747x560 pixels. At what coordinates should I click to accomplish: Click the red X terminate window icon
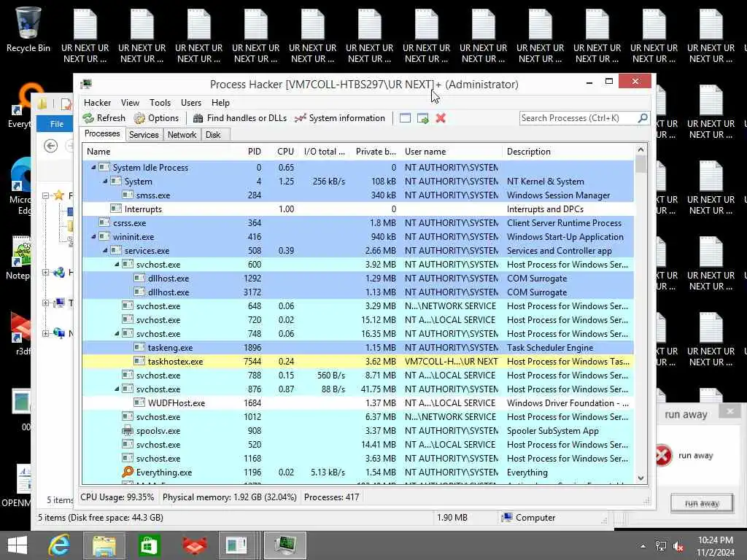pos(441,118)
